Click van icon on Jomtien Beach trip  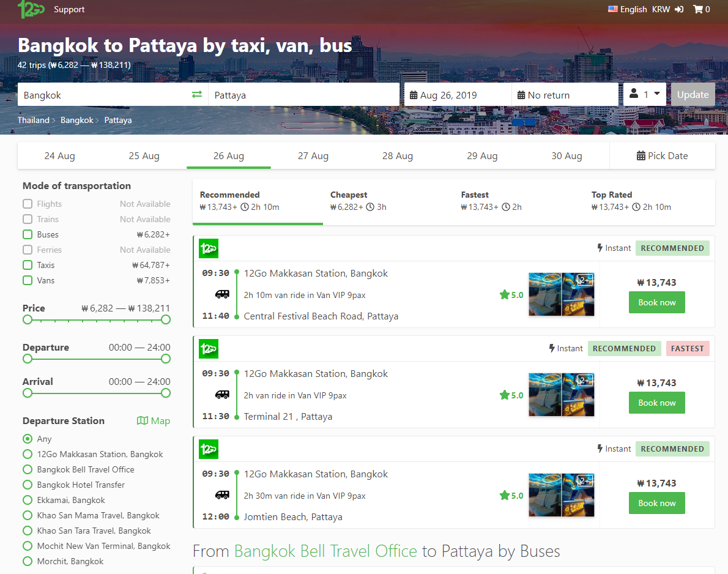click(x=222, y=495)
